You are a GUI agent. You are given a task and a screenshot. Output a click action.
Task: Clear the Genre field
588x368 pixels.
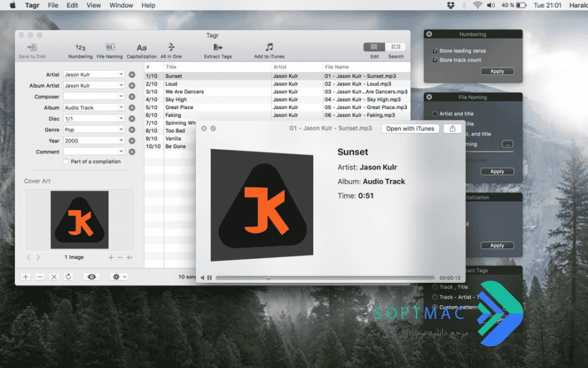(132, 129)
